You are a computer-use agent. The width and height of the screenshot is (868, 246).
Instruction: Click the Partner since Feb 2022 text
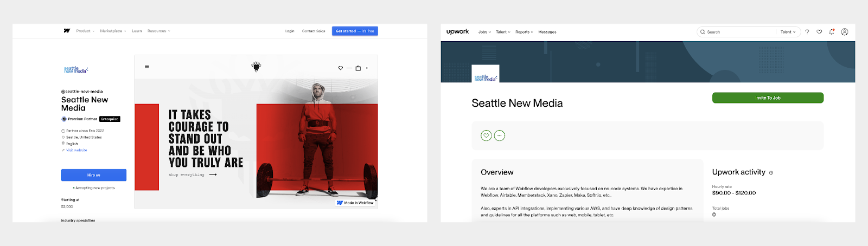[85, 131]
